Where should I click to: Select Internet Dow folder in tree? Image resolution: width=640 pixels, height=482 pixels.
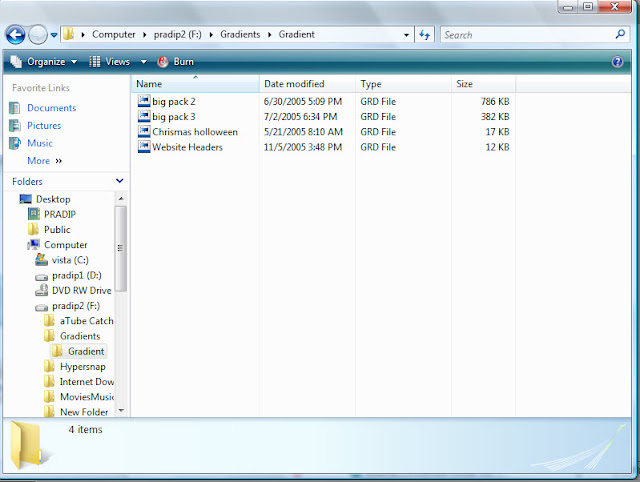pyautogui.click(x=87, y=382)
